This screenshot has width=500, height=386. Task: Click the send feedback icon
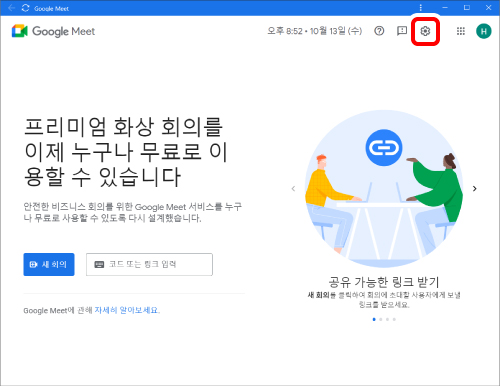coord(402,31)
